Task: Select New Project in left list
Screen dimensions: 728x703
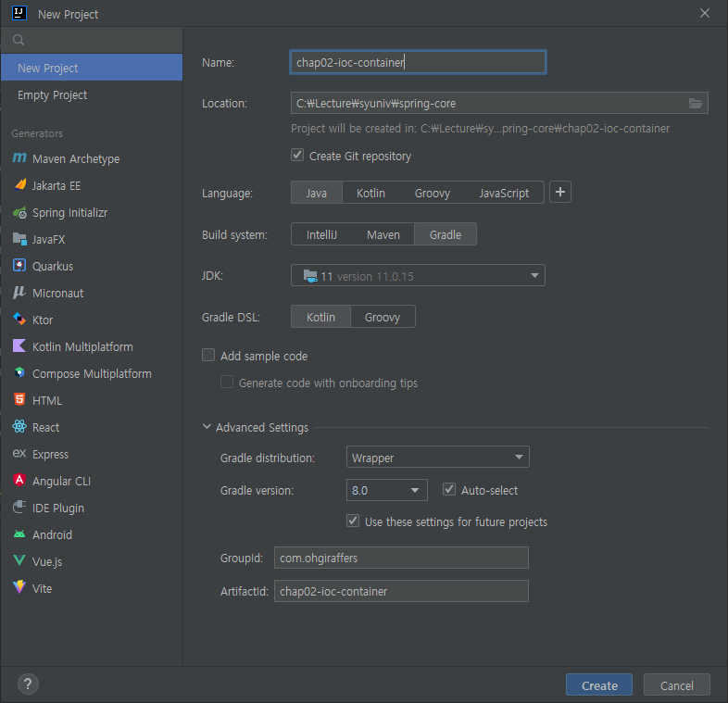Action: 92,68
